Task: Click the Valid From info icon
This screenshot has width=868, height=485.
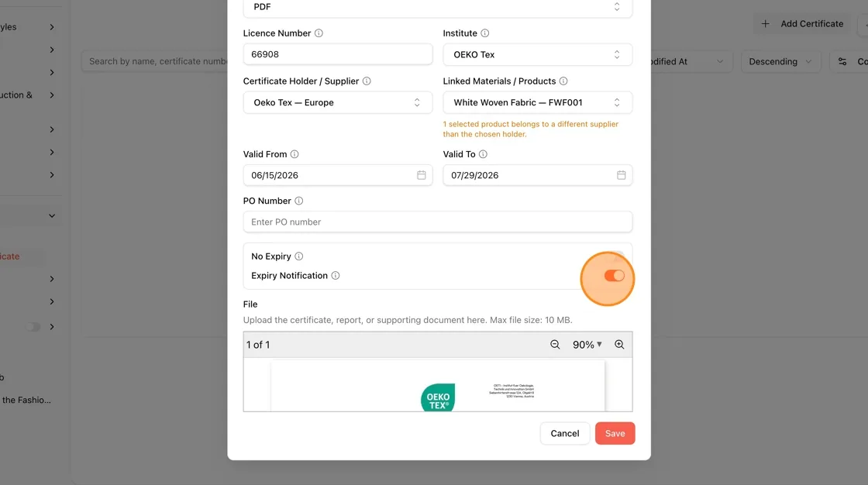Action: (294, 154)
